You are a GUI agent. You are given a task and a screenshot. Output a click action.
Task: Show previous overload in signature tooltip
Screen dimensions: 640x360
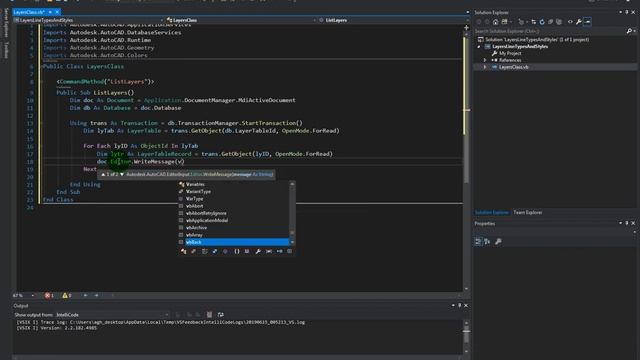tap(103, 174)
